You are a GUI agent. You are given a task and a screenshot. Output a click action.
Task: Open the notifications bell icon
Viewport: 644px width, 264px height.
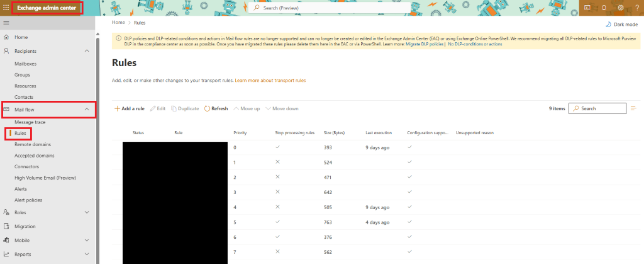604,8
